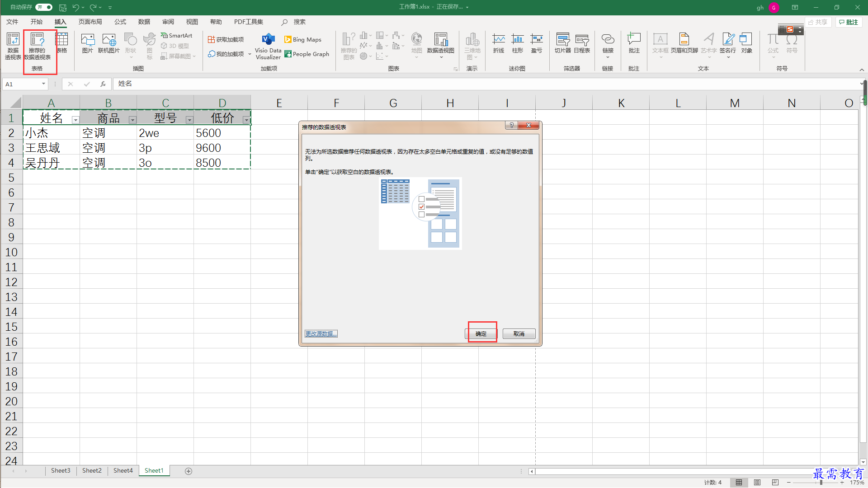Select the Sheet3 worksheet tab

pos(61,471)
